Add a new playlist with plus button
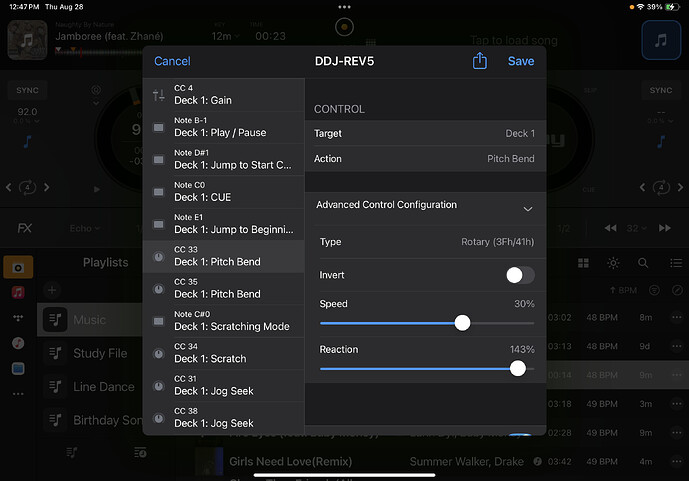 coord(52,290)
